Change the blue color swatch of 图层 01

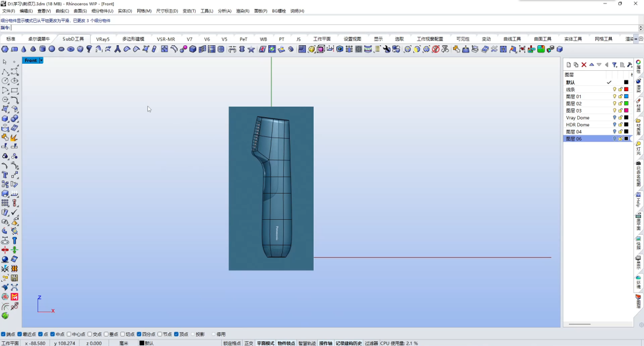click(x=626, y=96)
